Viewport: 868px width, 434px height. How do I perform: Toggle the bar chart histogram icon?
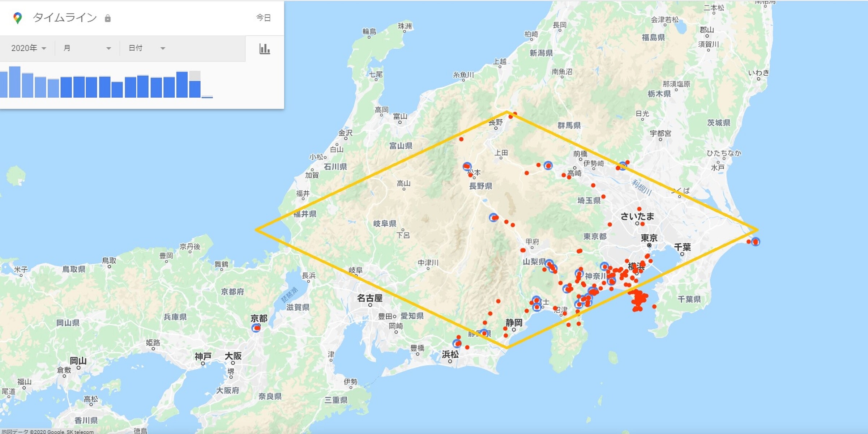tap(265, 49)
